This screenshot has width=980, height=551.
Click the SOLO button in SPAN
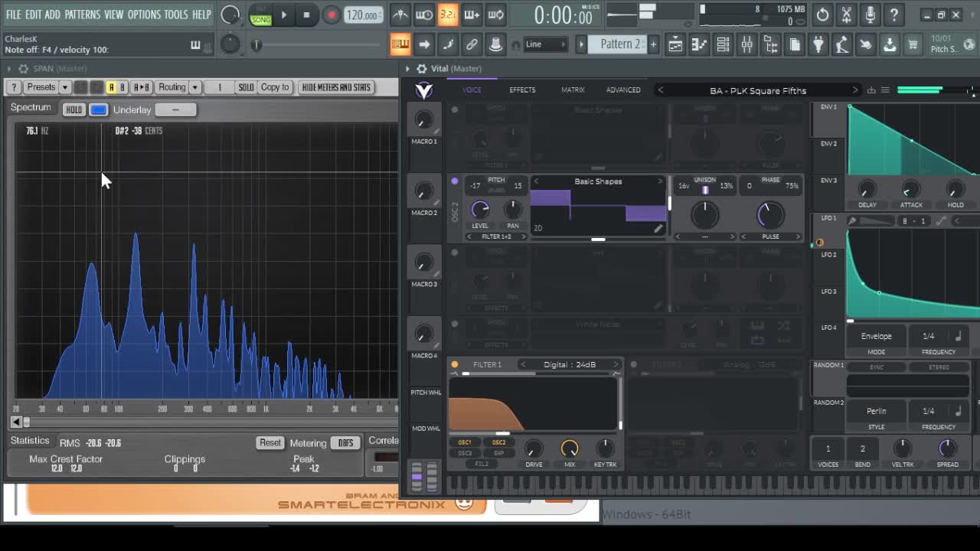click(x=246, y=87)
